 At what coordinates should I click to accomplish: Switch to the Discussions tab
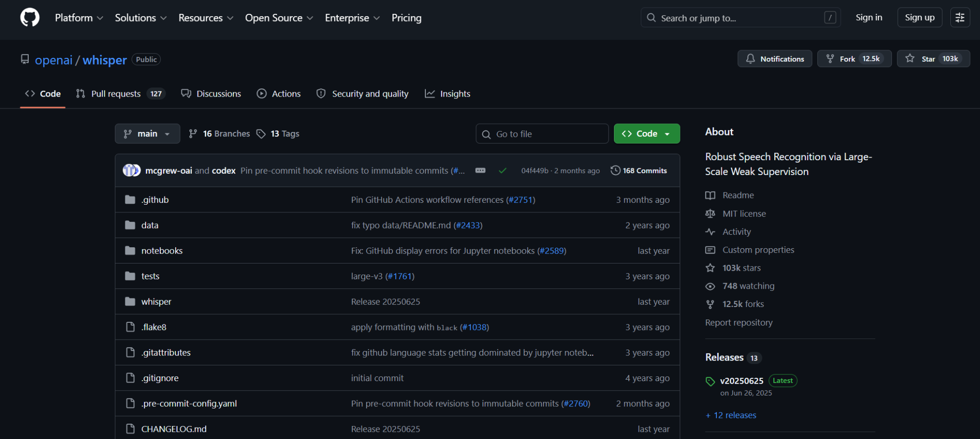(211, 94)
